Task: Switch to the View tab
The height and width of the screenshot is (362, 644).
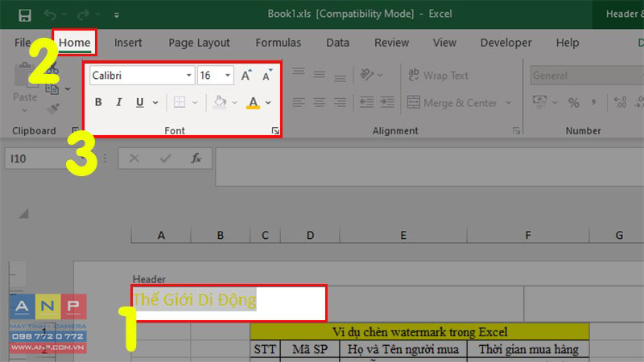Action: pyautogui.click(x=444, y=43)
